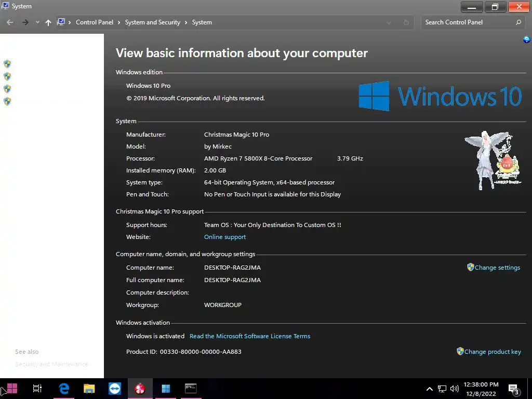Click the 64-bit Operating System text
This screenshot has width=532, height=399.
[x=269, y=182]
